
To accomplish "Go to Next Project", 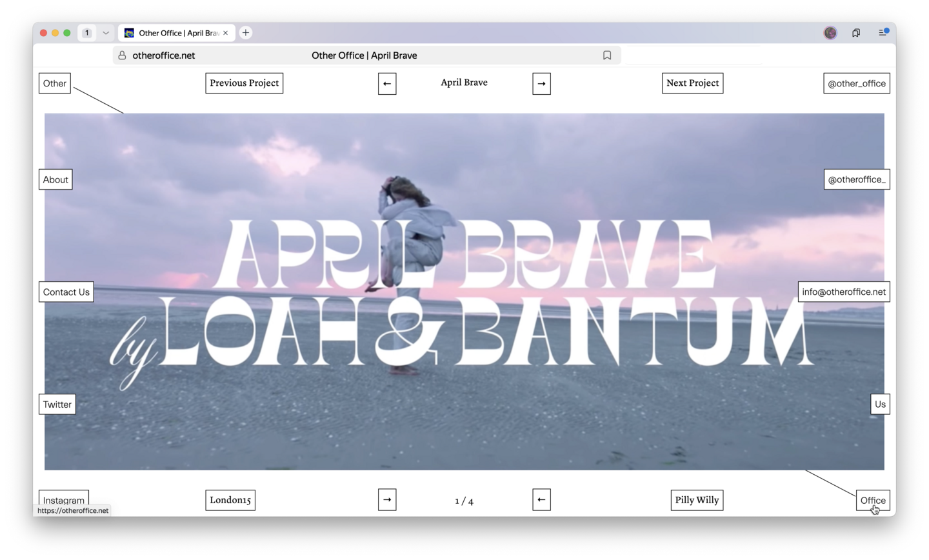I will (692, 83).
